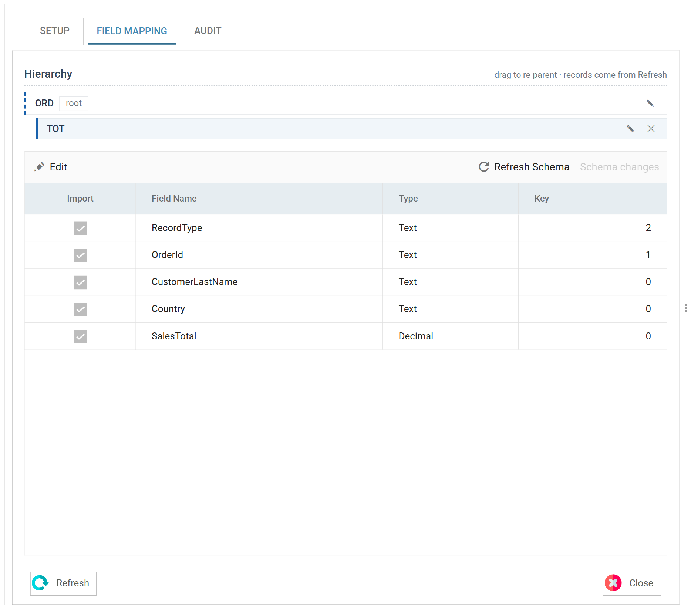This screenshot has width=691, height=616.
Task: Toggle Import checkbox for OrderId
Action: [80, 255]
